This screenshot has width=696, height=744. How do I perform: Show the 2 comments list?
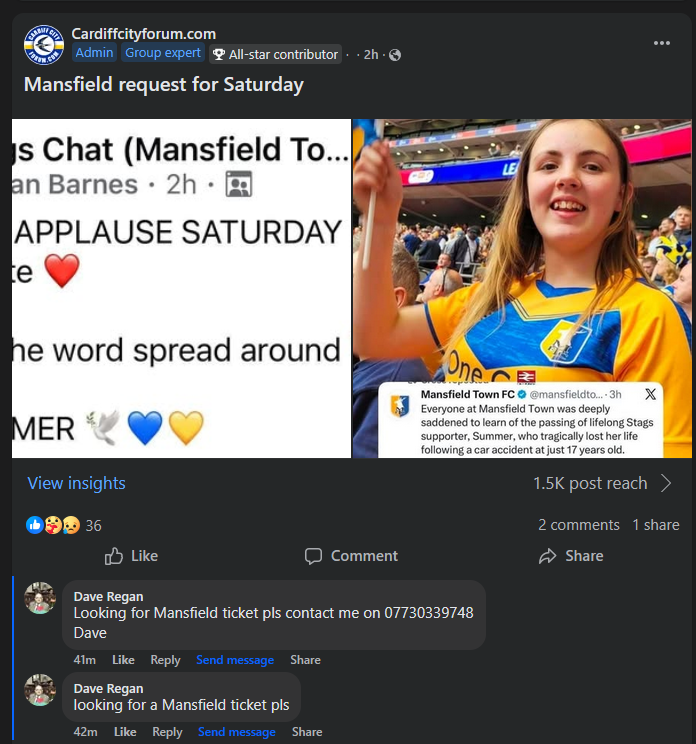(578, 525)
